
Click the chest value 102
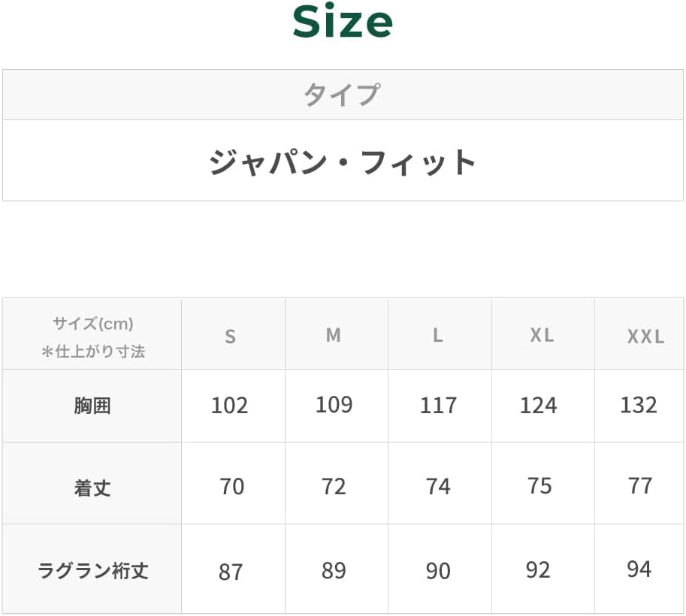[x=229, y=406]
